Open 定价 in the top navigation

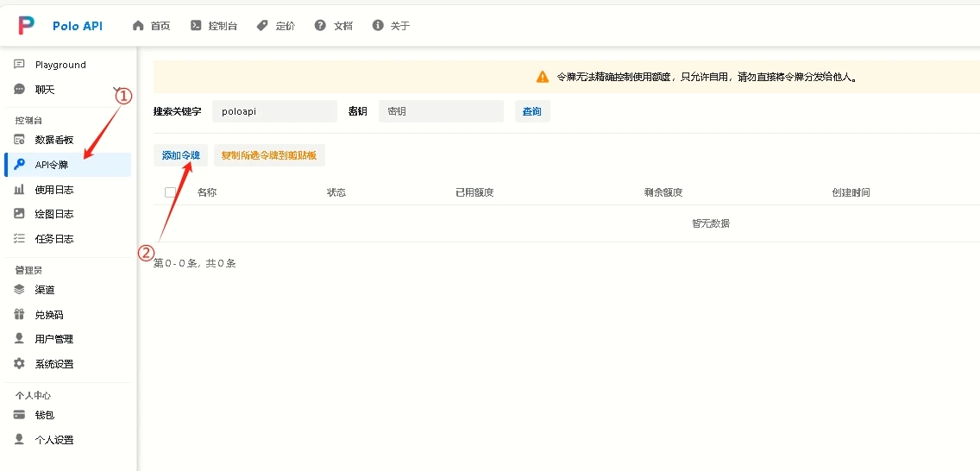tap(276, 26)
